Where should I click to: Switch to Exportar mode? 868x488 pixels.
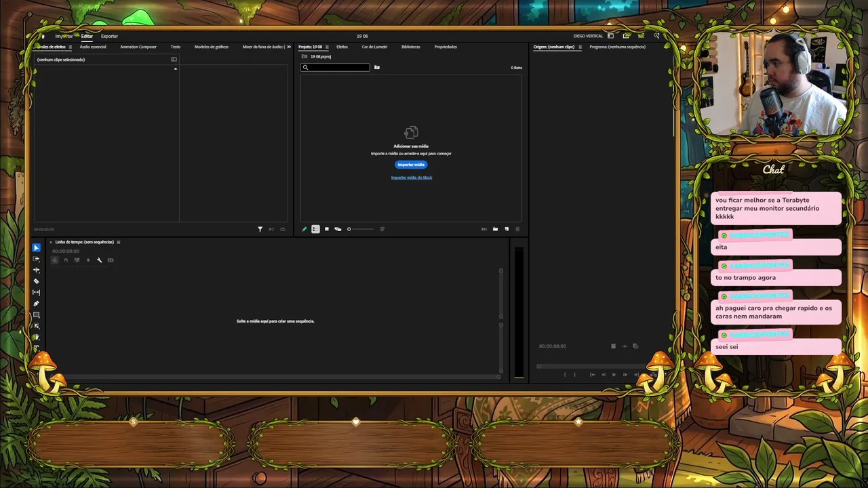tap(109, 36)
